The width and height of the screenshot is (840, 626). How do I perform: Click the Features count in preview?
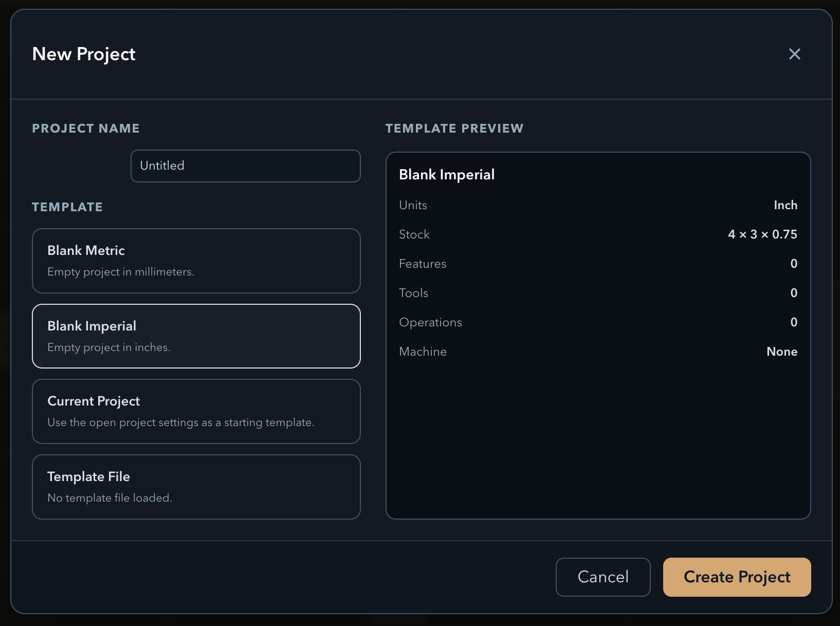point(794,264)
